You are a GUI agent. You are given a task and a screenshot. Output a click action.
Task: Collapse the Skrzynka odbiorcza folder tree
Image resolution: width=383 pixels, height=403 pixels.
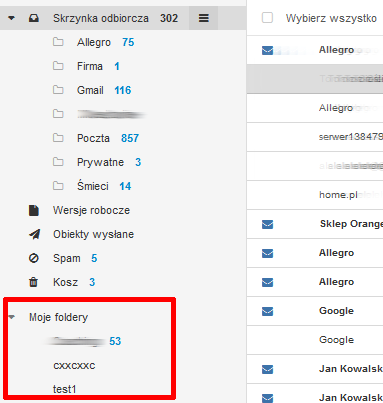(11, 18)
